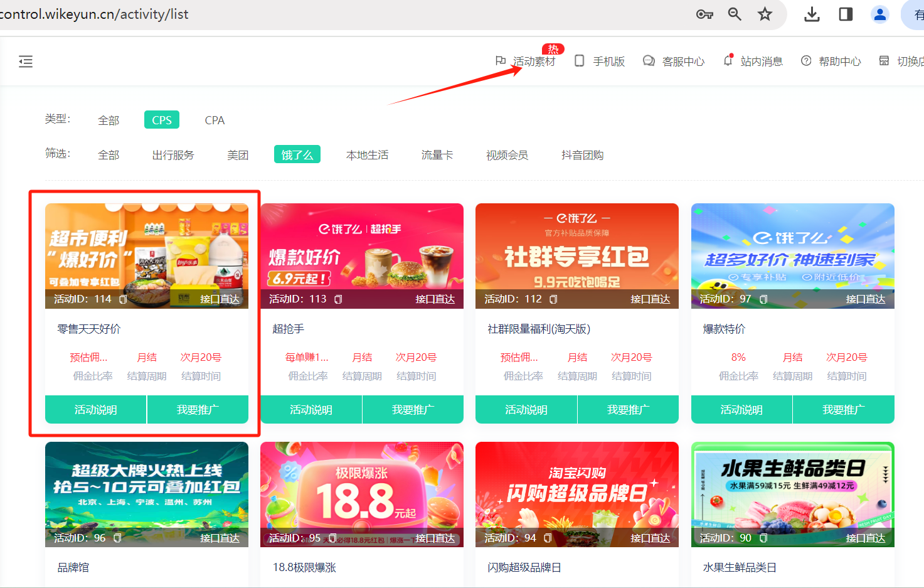924x588 pixels.
Task: Click the 18.8极限爆涨 activity title
Action: pyautogui.click(x=304, y=567)
